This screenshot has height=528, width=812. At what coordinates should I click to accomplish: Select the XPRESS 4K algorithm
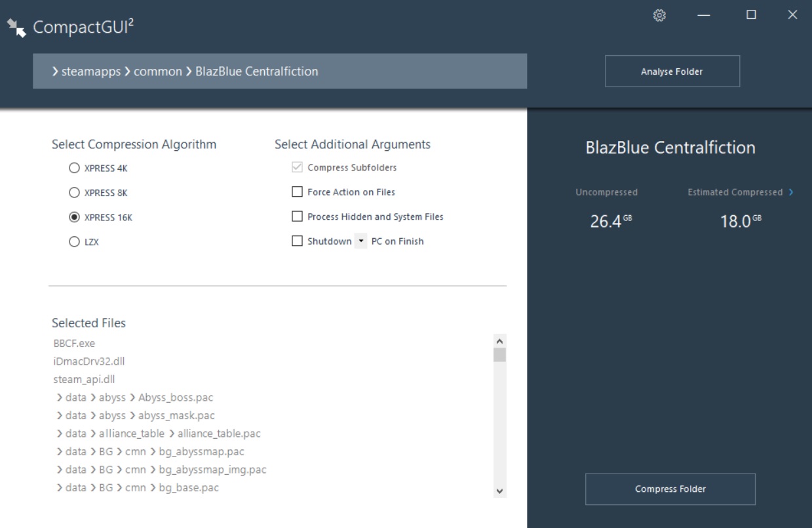coord(74,168)
